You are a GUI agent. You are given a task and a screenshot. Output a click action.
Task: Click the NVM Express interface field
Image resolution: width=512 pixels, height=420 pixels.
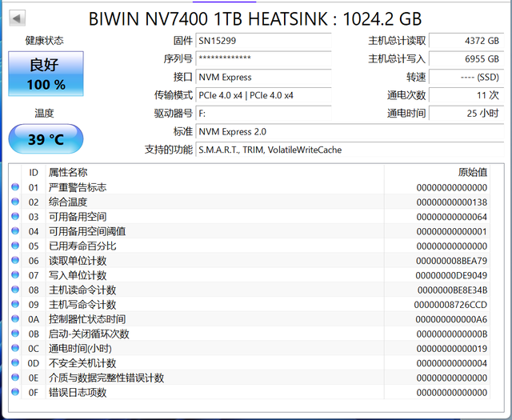click(263, 77)
